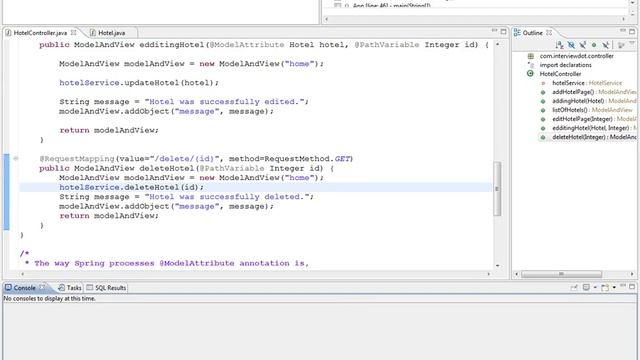Click the comment line about @ModelAttribute annotation

(x=167, y=263)
